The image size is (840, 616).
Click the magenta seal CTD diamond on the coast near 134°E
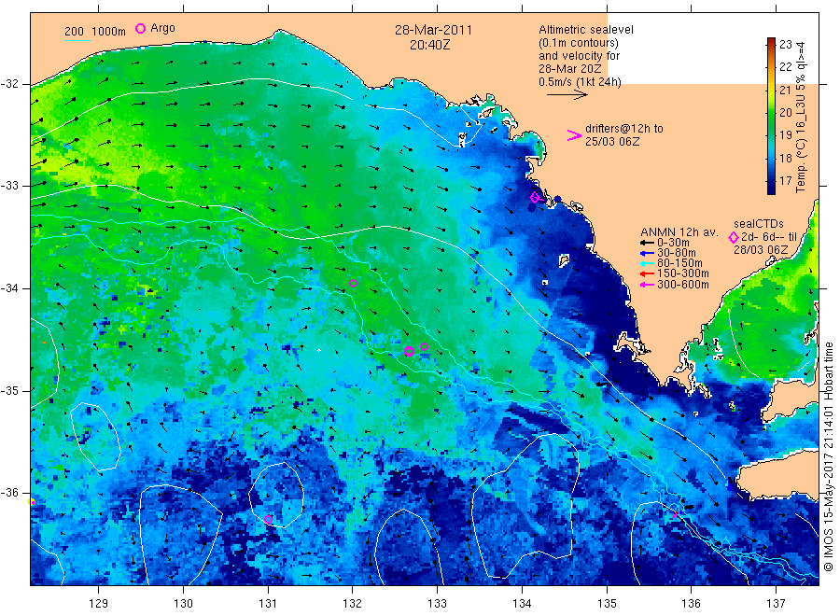click(x=535, y=197)
